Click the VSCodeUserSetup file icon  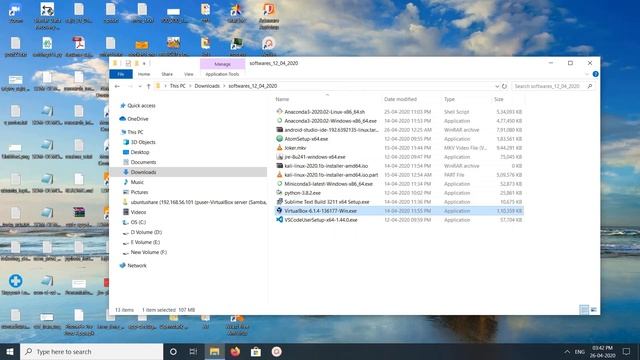pyautogui.click(x=279, y=220)
